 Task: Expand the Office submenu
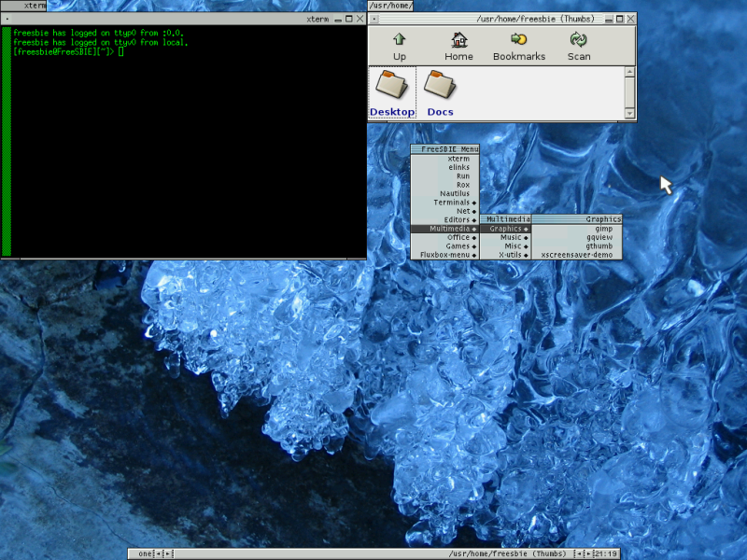click(458, 237)
